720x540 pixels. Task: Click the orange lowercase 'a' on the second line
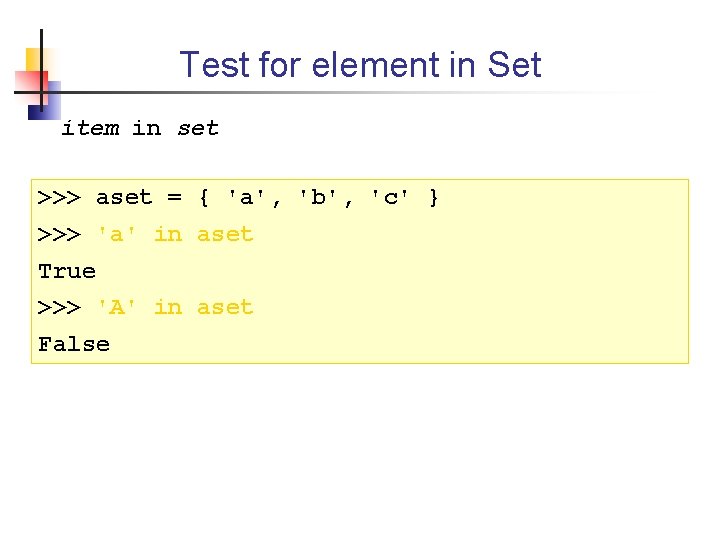coord(117,235)
